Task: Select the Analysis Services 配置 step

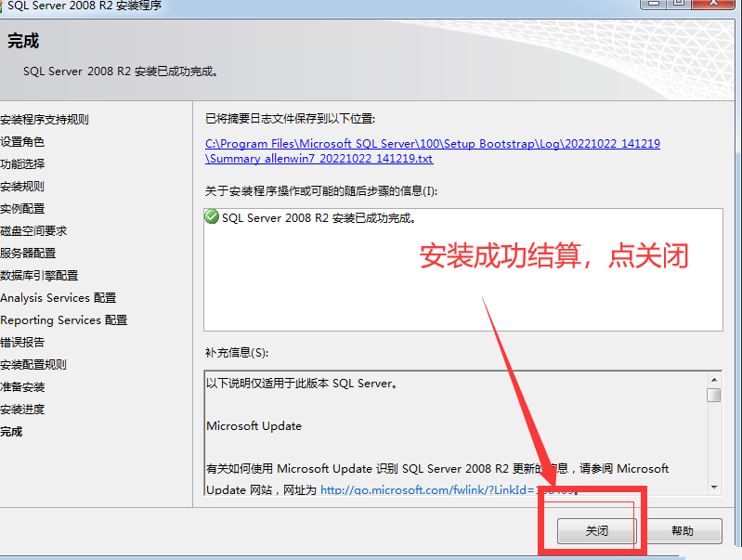Action: (58, 298)
